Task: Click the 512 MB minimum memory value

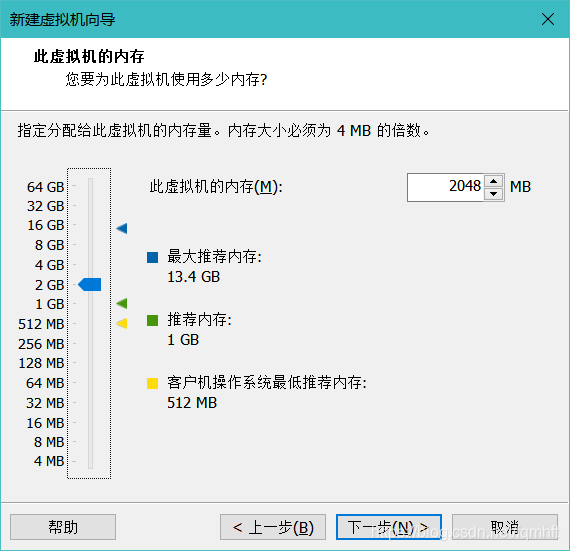Action: coord(192,403)
